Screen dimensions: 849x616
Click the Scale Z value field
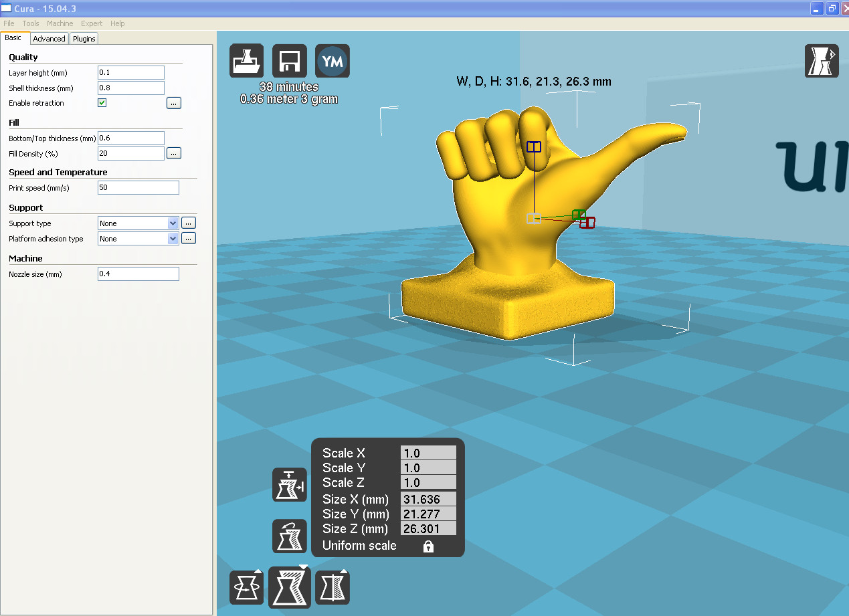point(428,482)
